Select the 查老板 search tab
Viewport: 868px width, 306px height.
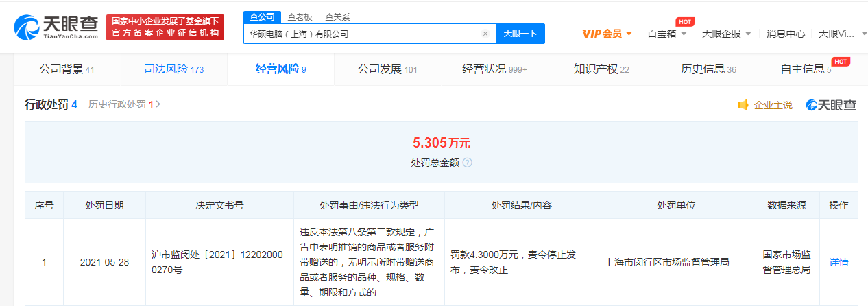(x=299, y=17)
